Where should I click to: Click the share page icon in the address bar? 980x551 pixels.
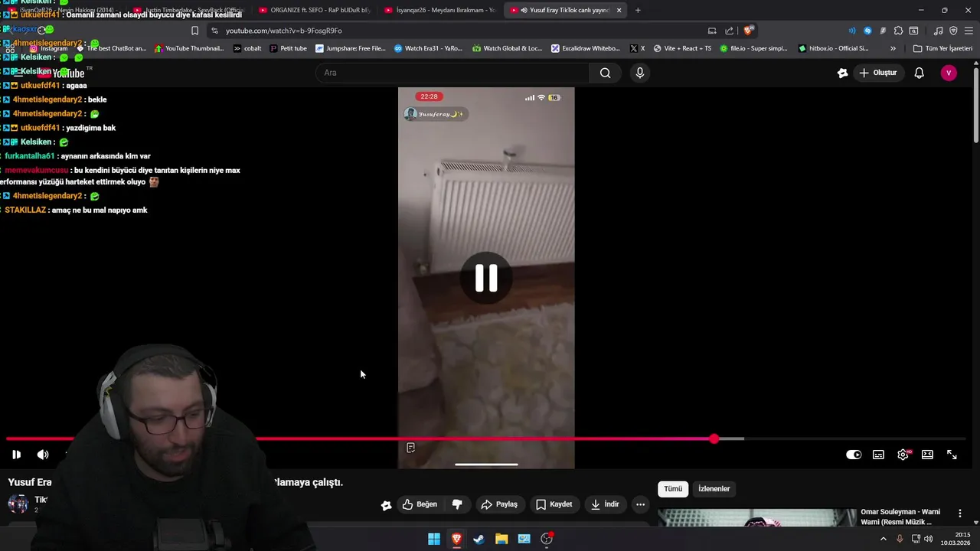click(x=730, y=31)
